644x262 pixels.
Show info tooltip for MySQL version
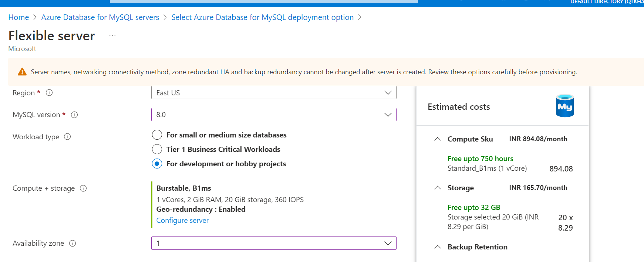tap(74, 115)
